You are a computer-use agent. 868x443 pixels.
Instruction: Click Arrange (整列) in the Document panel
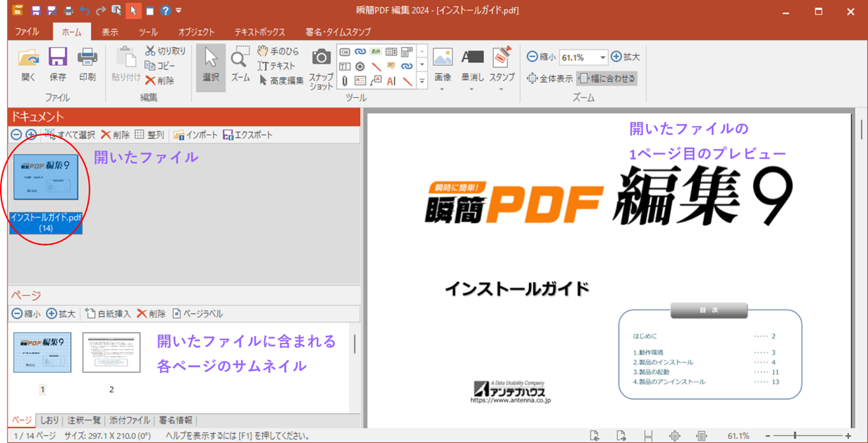coord(149,134)
